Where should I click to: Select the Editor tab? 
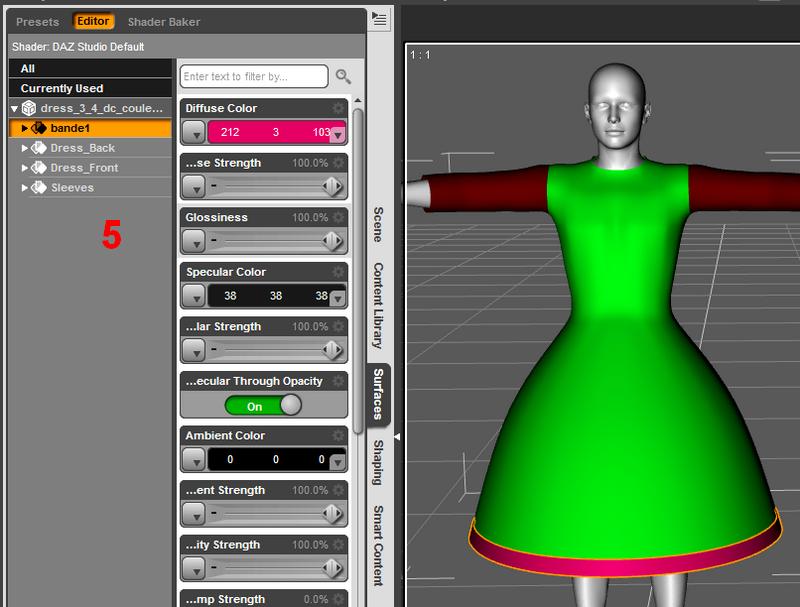point(93,21)
